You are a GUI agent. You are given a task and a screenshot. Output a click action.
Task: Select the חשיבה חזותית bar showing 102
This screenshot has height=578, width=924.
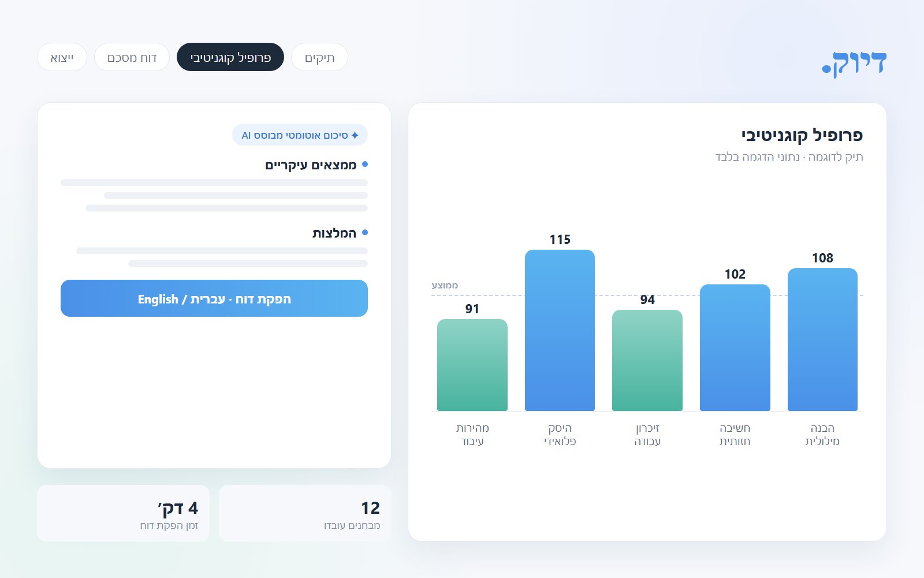[x=735, y=347]
